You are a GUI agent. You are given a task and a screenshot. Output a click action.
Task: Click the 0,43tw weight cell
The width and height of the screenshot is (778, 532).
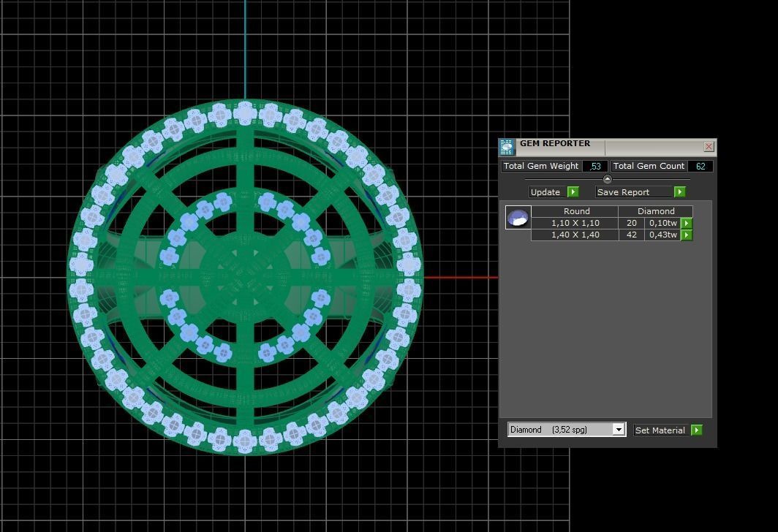pyautogui.click(x=662, y=235)
